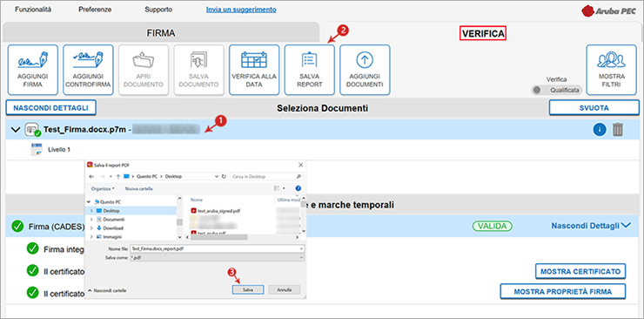Click the Aggiungi Documenti upload button
Screen dimensions: 644x319
point(365,70)
